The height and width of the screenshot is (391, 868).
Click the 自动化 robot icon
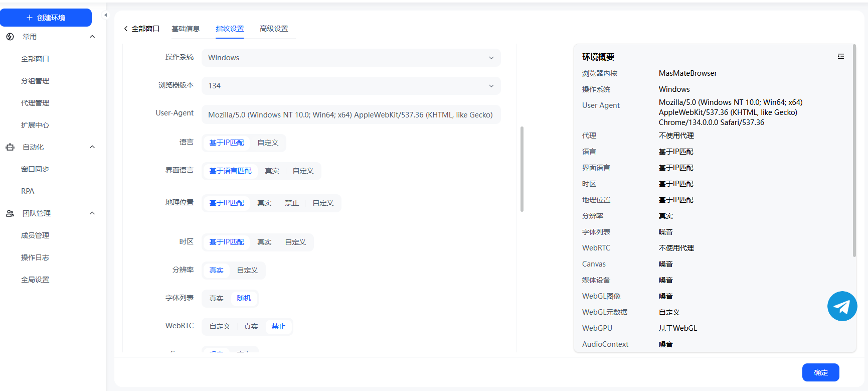pos(10,147)
